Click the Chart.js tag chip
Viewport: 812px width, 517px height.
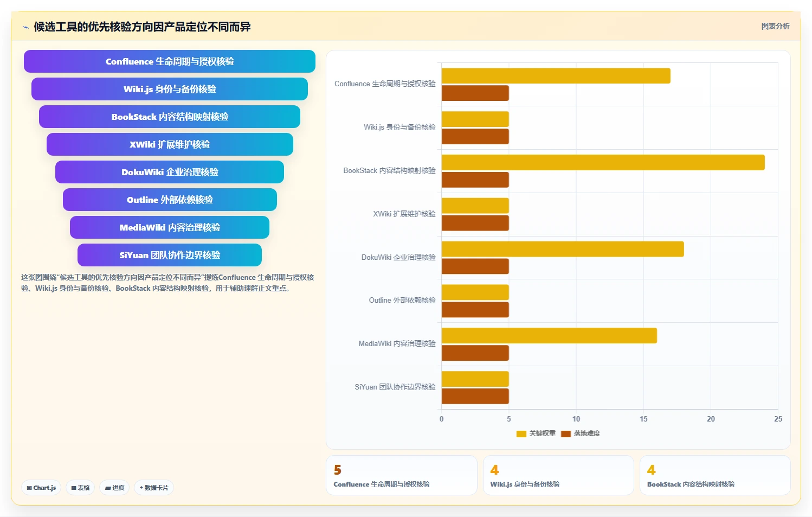[41, 488]
